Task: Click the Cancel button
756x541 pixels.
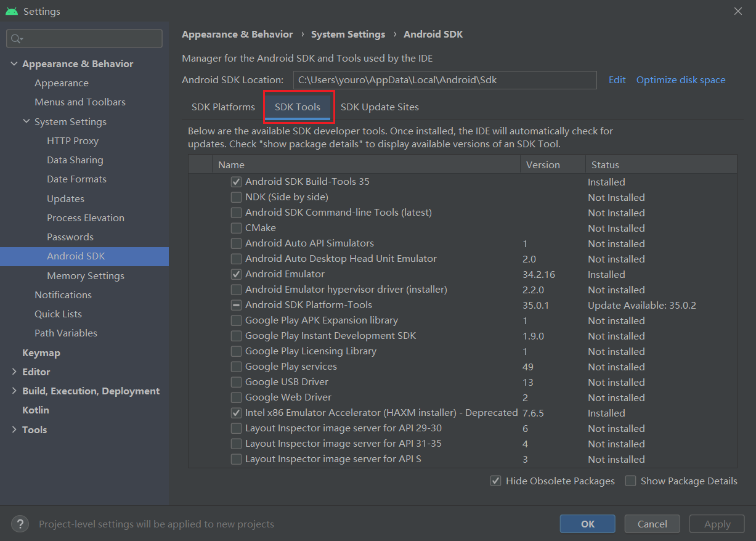Action: [652, 524]
